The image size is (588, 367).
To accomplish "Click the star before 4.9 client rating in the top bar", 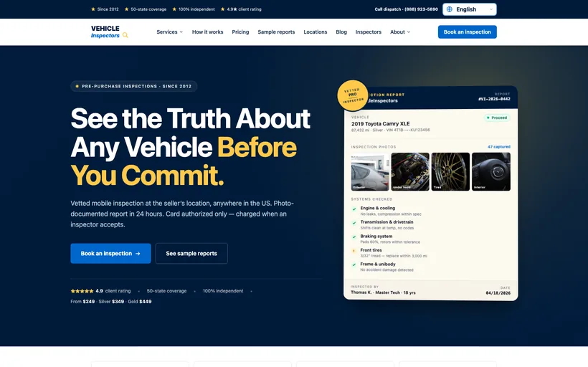I will click(222, 9).
